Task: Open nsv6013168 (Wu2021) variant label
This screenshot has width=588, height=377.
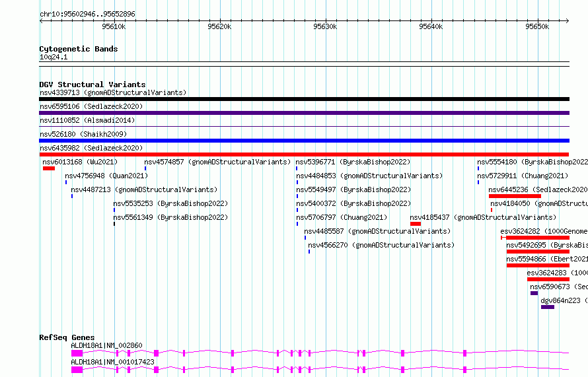Action: pos(80,162)
